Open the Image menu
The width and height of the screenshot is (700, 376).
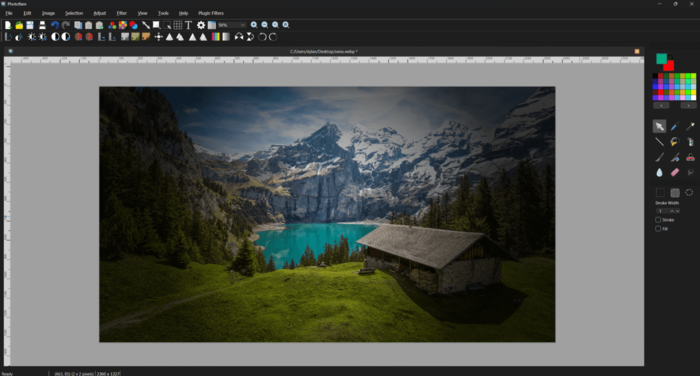click(x=48, y=13)
